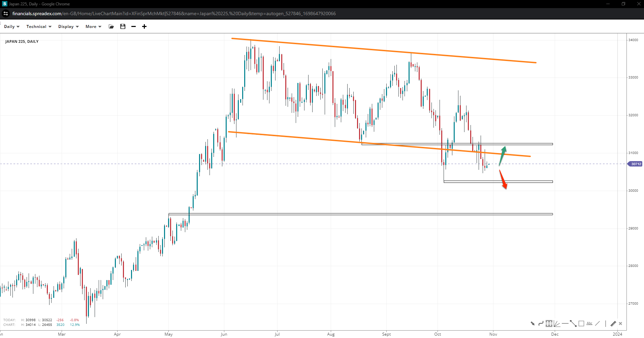Select the arrow drawing tool
Viewport: 644px width, 338px height.
[533, 324]
